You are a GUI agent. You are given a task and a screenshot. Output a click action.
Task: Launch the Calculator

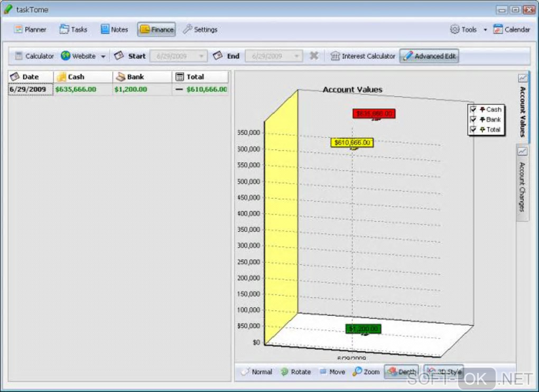tap(34, 56)
